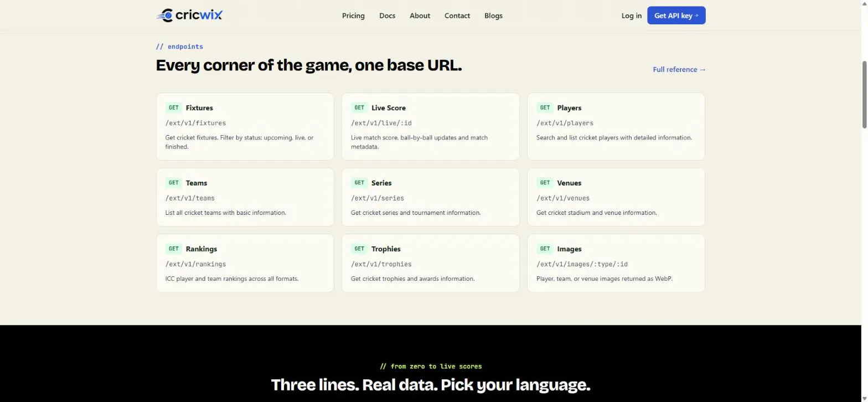868x402 pixels.
Task: Click description 'Get cricket trophies and awards information.'
Action: 413,279
